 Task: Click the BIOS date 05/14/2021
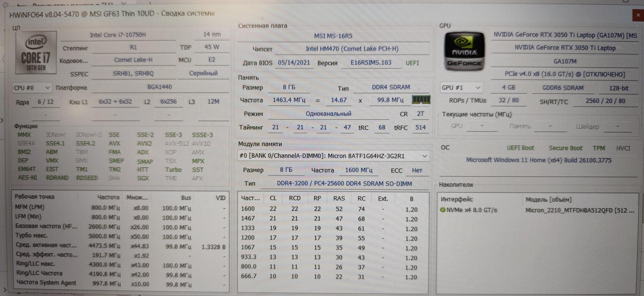pyautogui.click(x=294, y=63)
